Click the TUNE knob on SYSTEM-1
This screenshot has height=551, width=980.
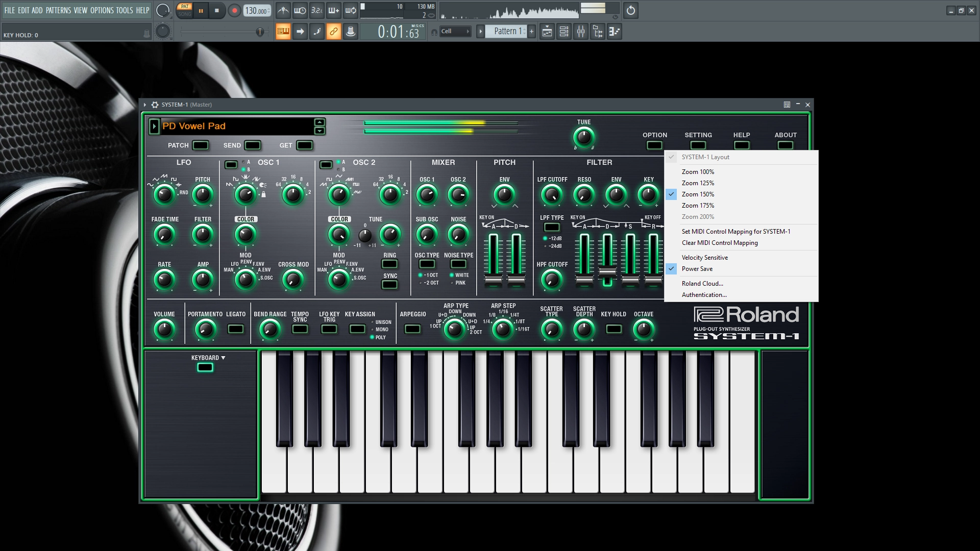583,137
